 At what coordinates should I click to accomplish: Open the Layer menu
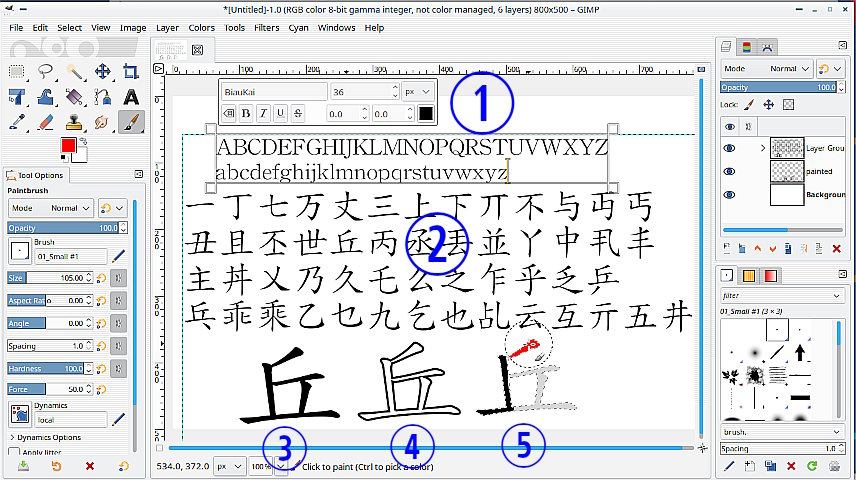click(x=167, y=28)
